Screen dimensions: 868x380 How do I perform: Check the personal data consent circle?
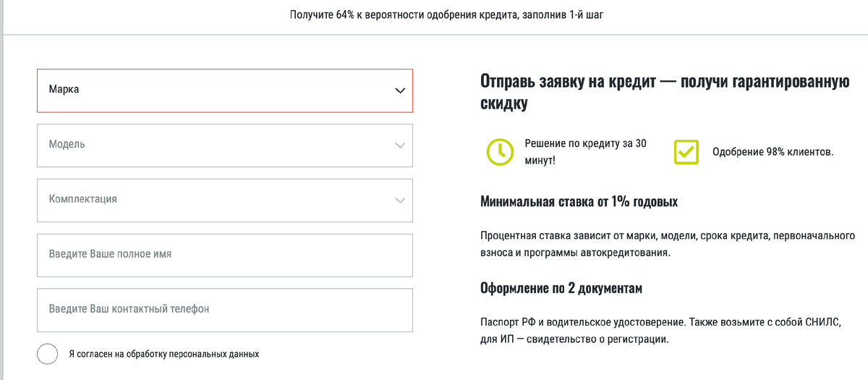tap(48, 354)
